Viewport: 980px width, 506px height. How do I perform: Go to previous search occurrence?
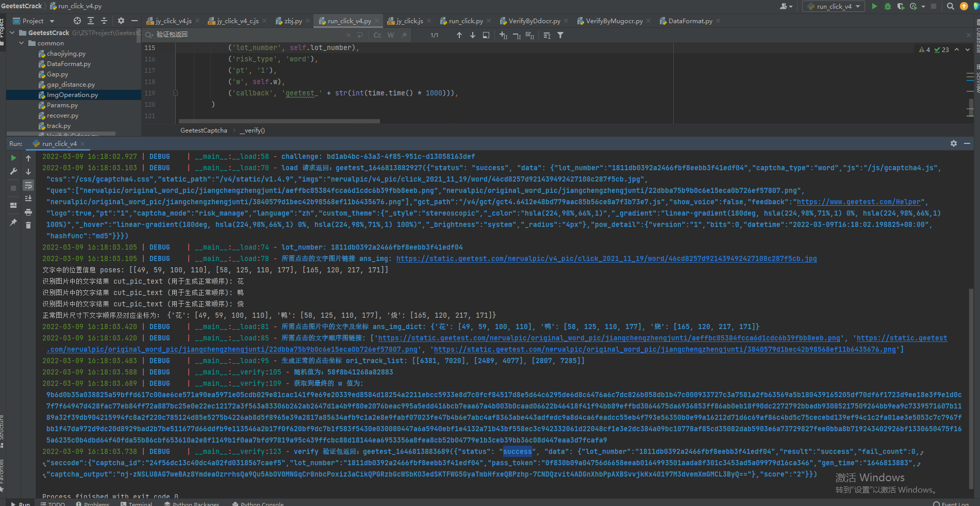(x=459, y=35)
